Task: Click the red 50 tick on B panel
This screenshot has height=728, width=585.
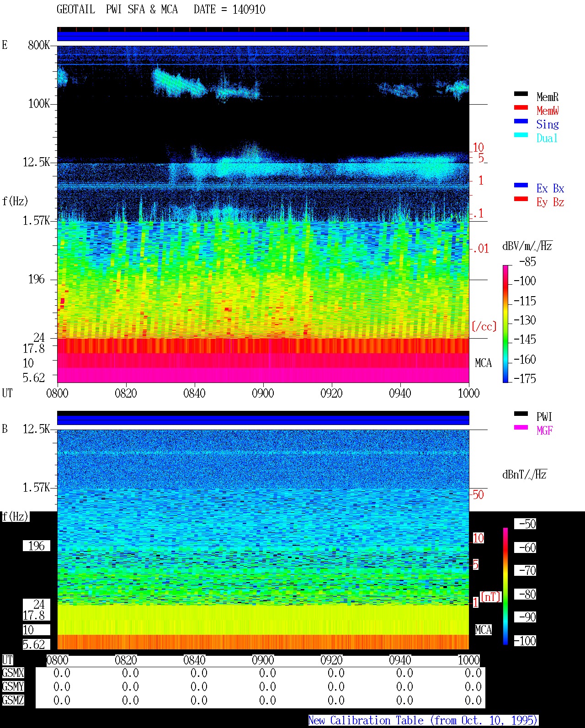Action: 478,494
